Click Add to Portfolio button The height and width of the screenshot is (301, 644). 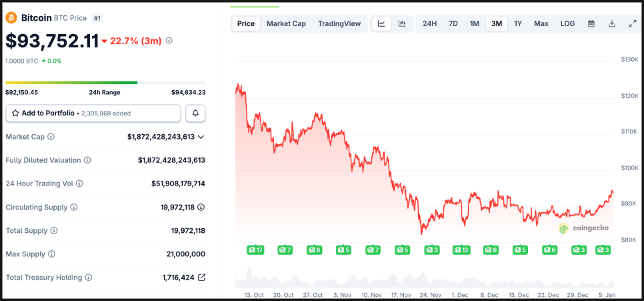[93, 113]
